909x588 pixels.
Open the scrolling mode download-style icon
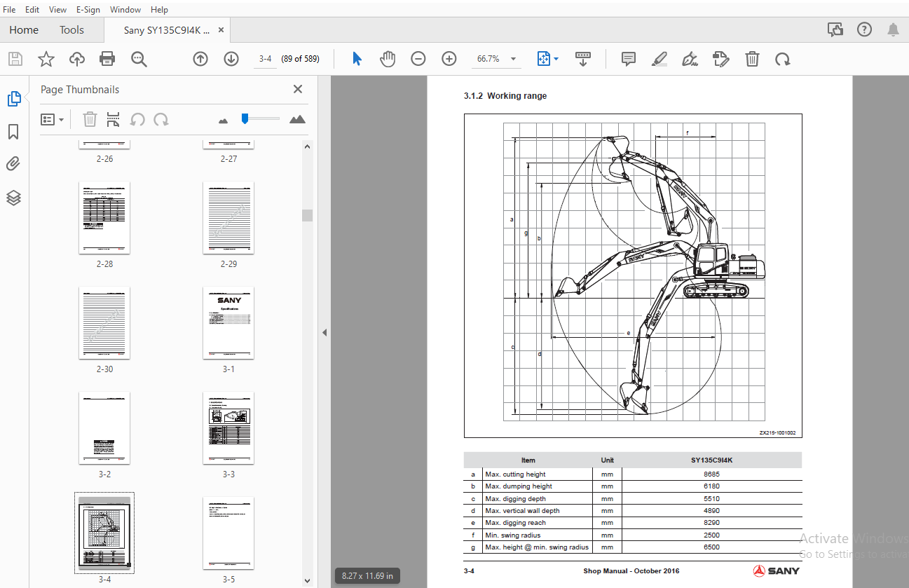tap(583, 59)
